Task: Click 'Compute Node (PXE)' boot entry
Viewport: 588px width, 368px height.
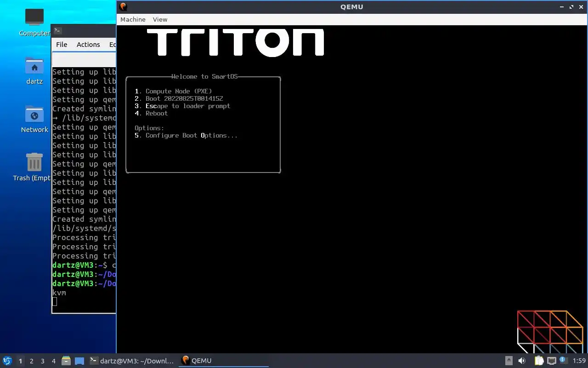Action: 179,91
